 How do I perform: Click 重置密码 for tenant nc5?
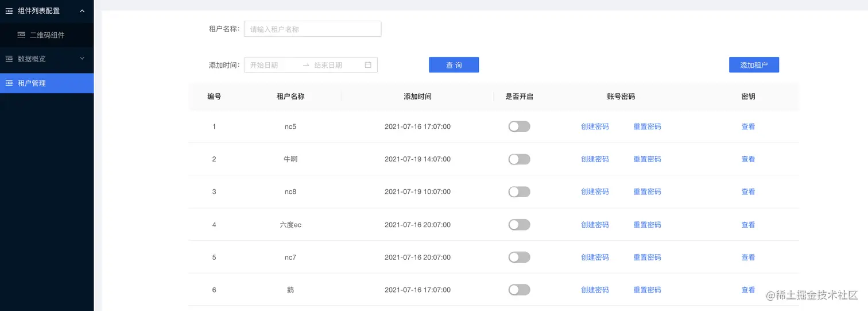pos(647,126)
